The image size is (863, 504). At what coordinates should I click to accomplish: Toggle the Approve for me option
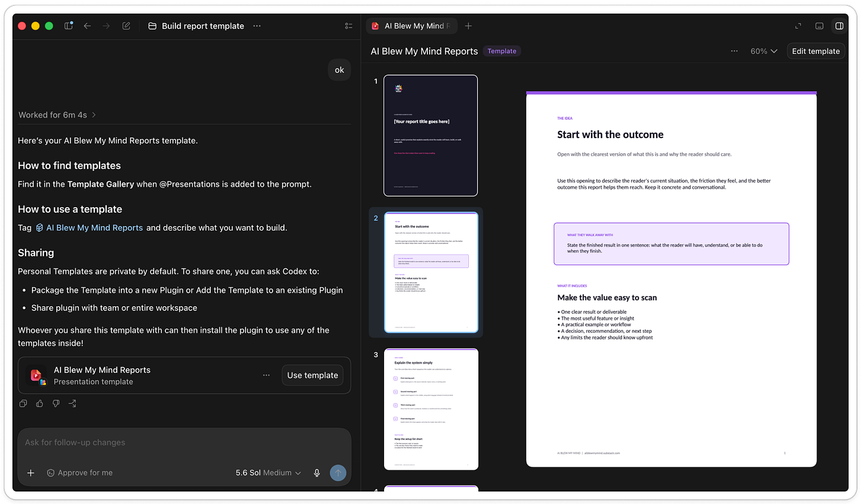pyautogui.click(x=79, y=473)
